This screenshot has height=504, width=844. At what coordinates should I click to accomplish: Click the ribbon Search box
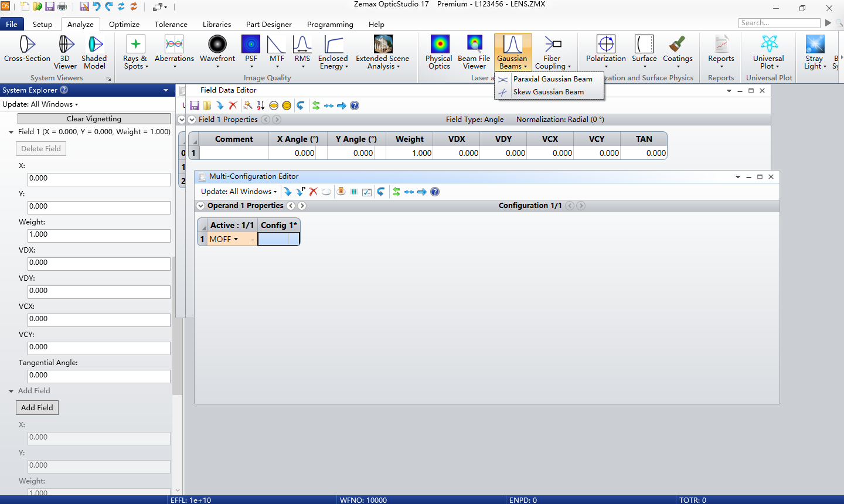(x=779, y=23)
